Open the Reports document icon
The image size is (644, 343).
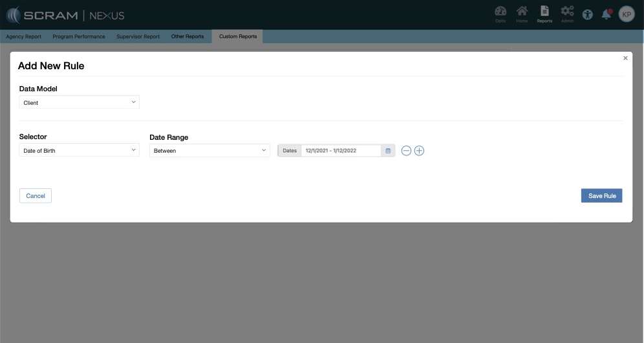[544, 13]
